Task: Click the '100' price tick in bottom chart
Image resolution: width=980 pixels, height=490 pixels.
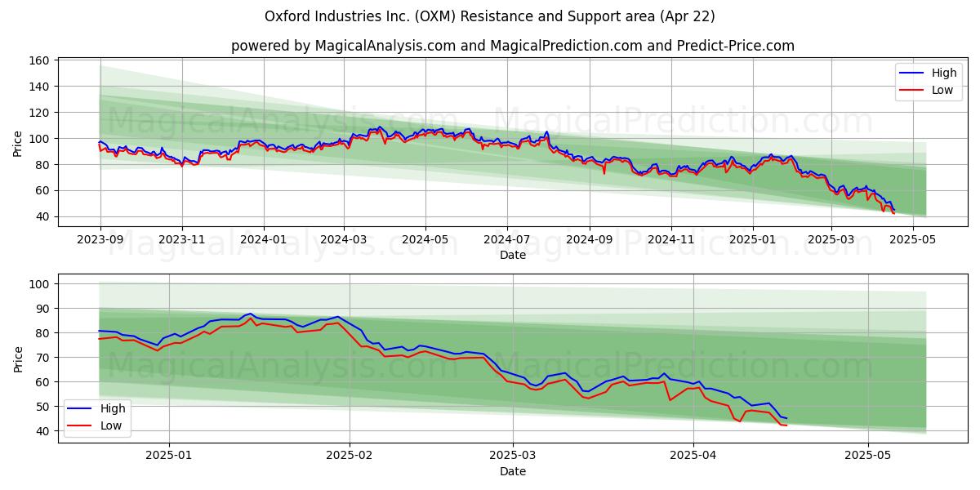Action: 41,284
